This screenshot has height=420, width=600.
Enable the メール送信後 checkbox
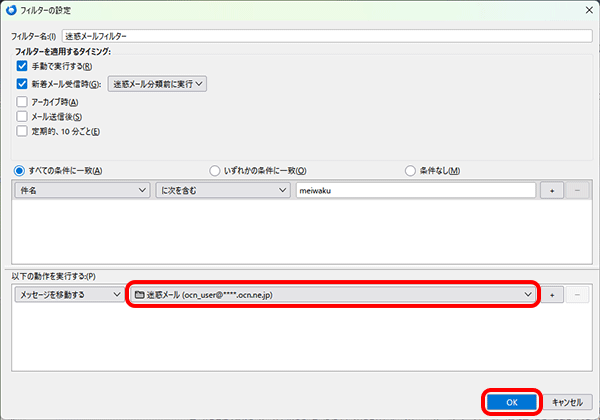coord(22,116)
